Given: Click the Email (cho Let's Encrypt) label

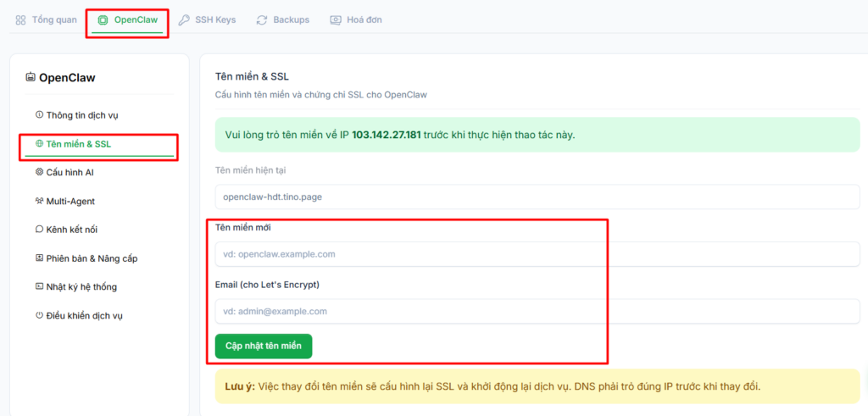Looking at the screenshot, I should (267, 285).
